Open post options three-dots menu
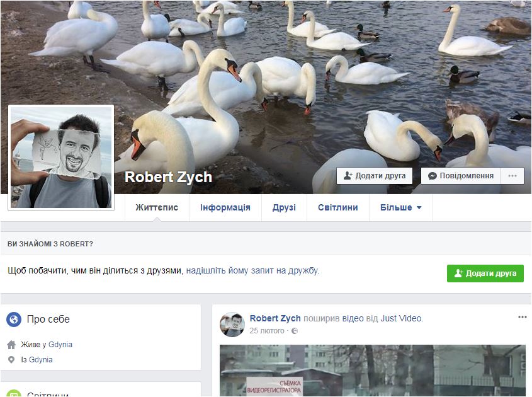This screenshot has height=397, width=532. tap(522, 317)
